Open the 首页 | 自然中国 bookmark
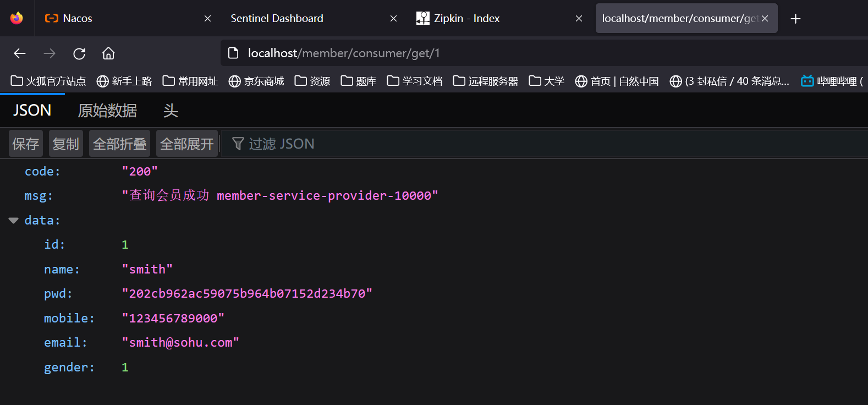Image resolution: width=868 pixels, height=405 pixels. click(617, 81)
